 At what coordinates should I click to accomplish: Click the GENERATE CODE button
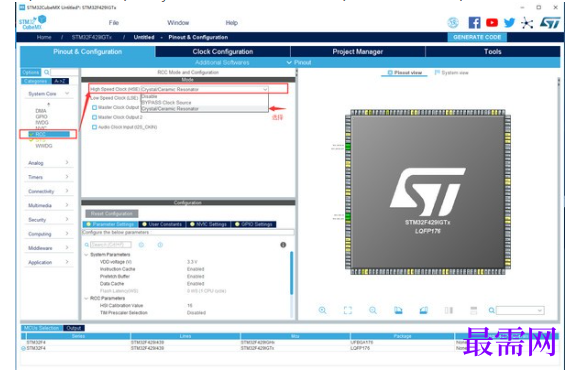click(x=477, y=37)
